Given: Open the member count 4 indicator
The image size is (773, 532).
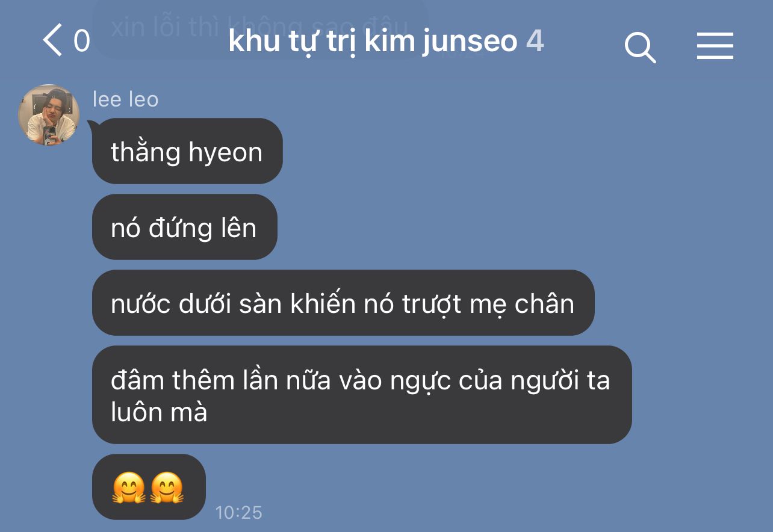Looking at the screenshot, I should click(x=535, y=42).
